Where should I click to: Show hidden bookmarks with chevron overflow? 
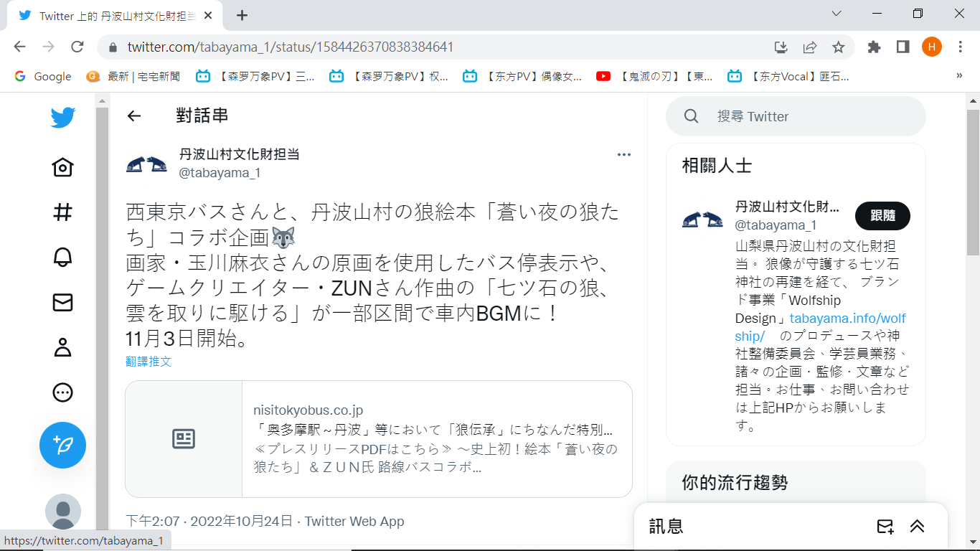coord(959,76)
